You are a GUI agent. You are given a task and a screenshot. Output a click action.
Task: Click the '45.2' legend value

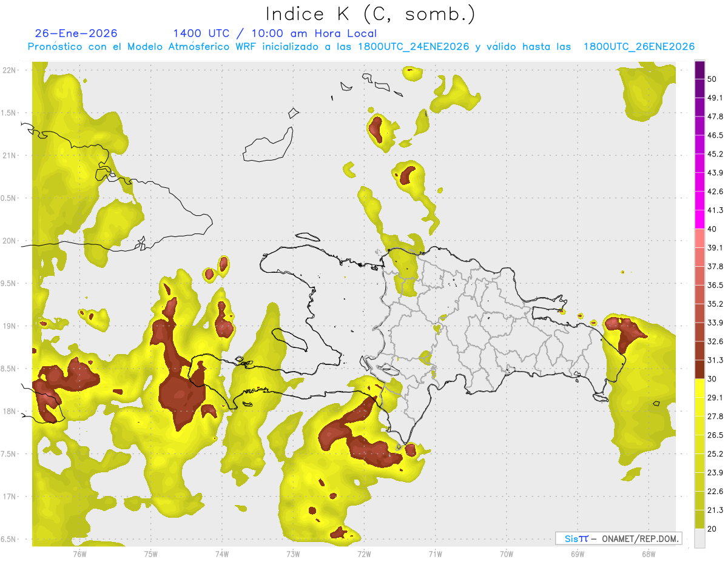(715, 154)
